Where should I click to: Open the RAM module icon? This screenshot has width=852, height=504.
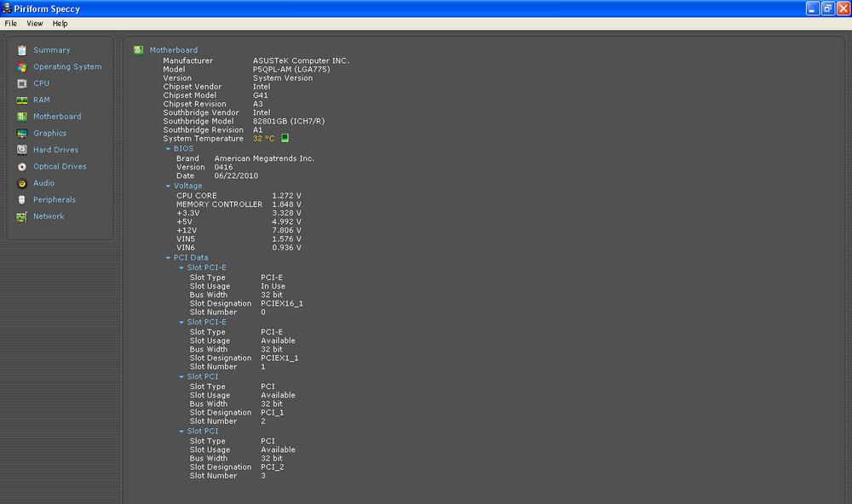tap(22, 100)
